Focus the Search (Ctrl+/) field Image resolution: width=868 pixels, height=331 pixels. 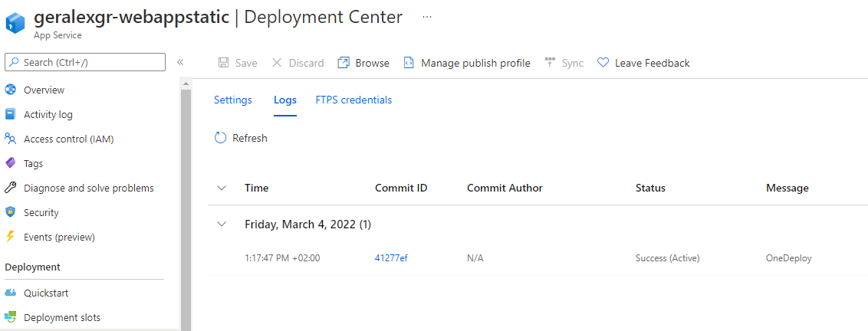85,63
